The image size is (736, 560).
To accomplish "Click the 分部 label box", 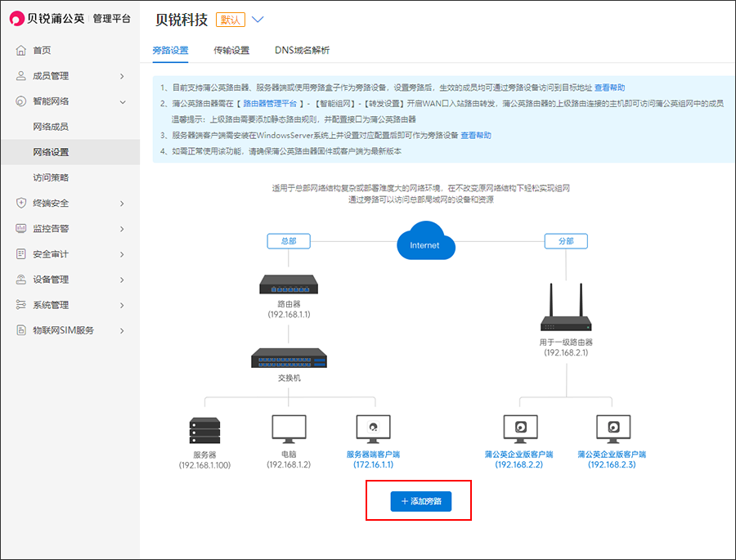I will pyautogui.click(x=566, y=241).
